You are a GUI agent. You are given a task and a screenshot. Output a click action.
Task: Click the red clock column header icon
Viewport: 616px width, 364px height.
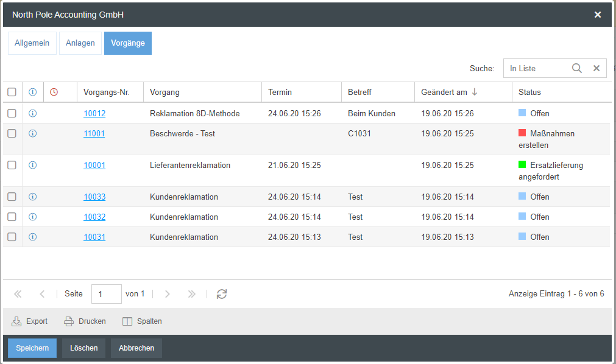(x=54, y=91)
